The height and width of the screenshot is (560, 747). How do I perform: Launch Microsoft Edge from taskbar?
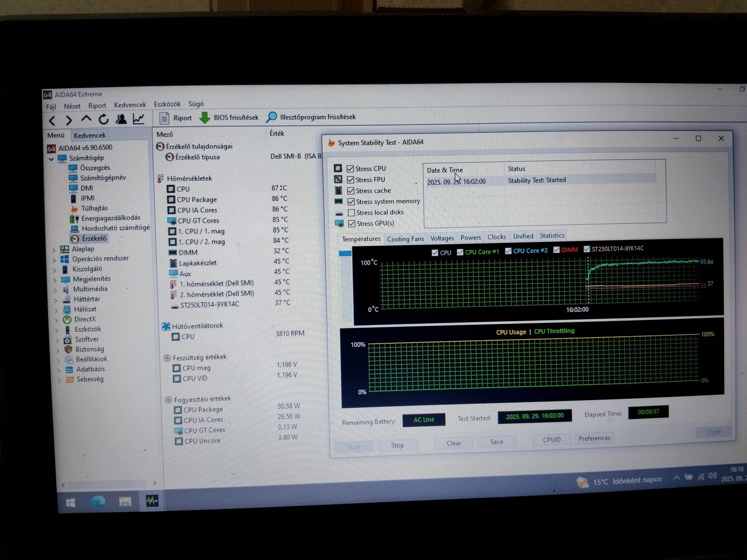point(98,502)
